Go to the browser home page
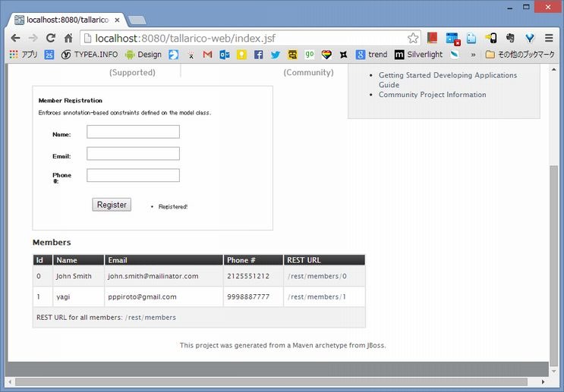The image size is (564, 392). pos(68,38)
